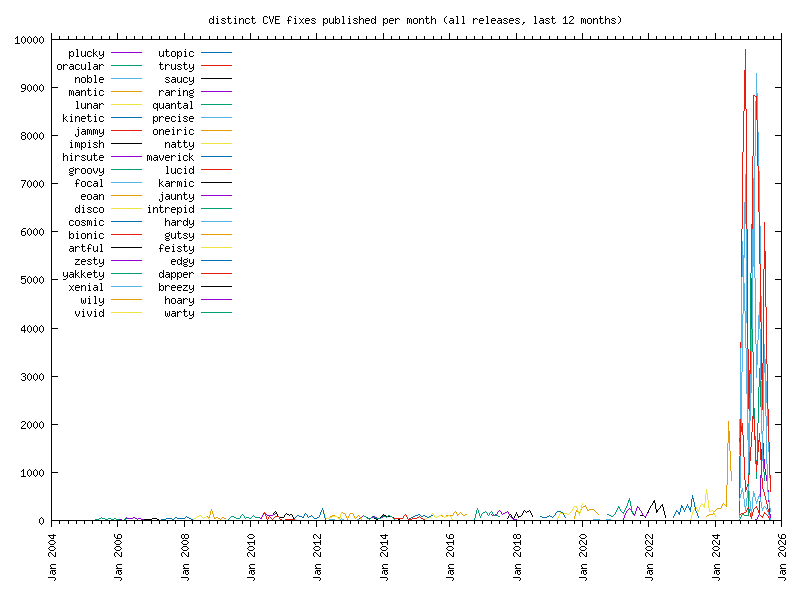800x600 pixels.
Task: Select the 'dapper' legend entry
Action: tap(176, 274)
